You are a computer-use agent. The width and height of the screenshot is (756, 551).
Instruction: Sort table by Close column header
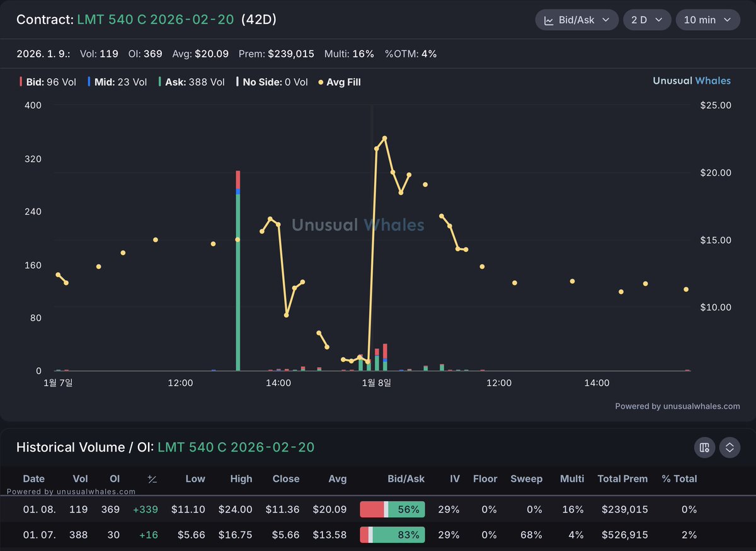286,479
